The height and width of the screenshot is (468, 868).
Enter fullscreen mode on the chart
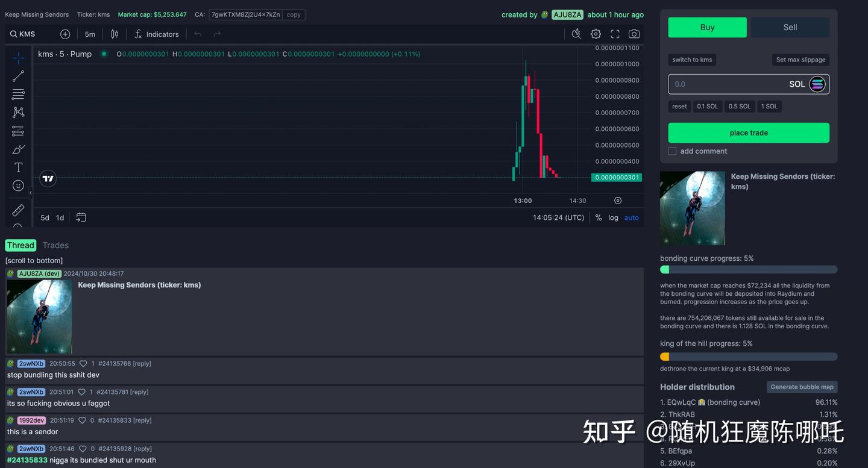tap(615, 34)
